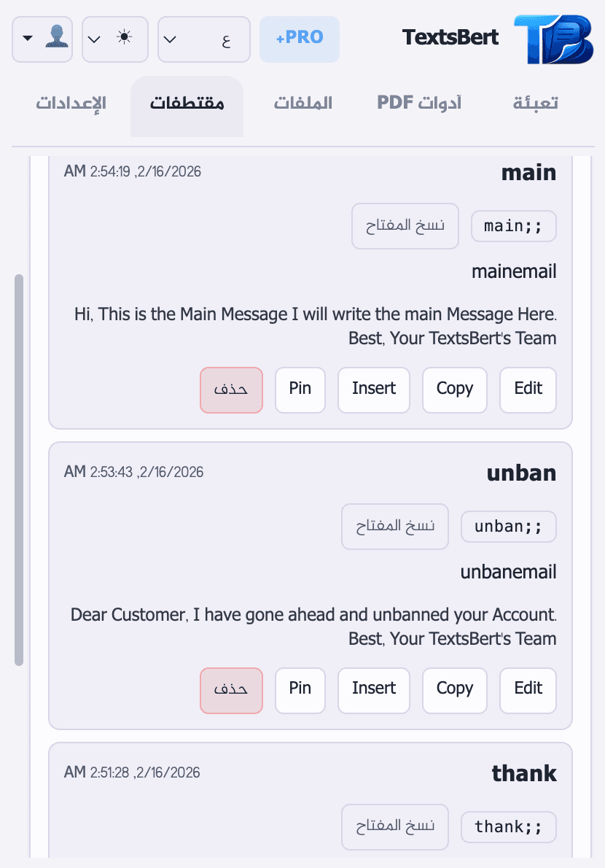Click نسخ المفتاح for the main snippet
605x868 pixels.
click(x=405, y=226)
